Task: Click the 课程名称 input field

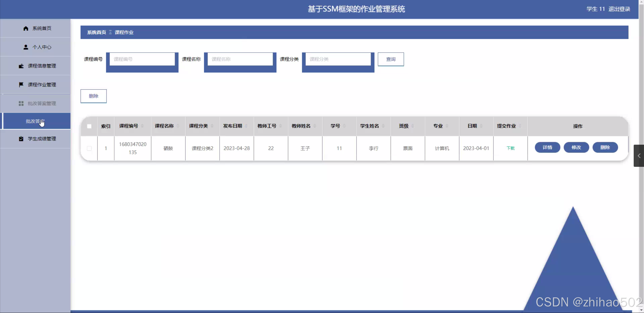Action: (240, 59)
